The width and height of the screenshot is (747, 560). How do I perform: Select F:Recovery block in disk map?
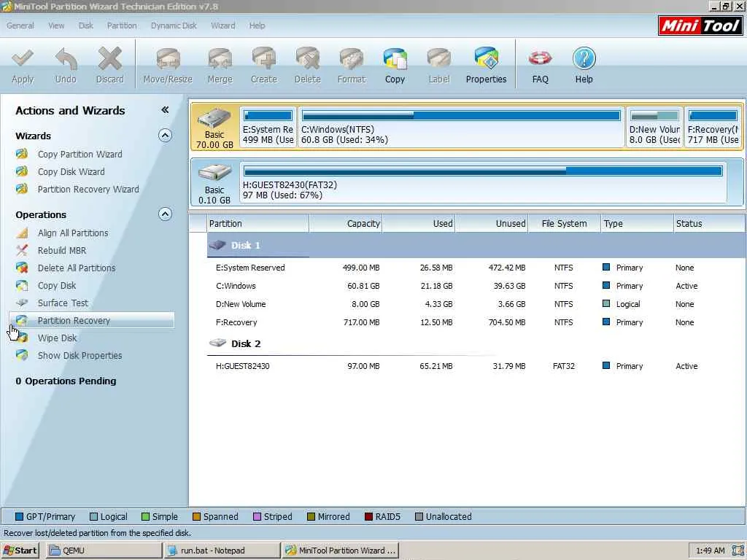coord(713,127)
